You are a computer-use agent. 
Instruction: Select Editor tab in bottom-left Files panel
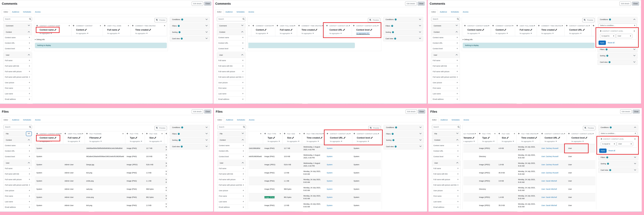click(6, 120)
